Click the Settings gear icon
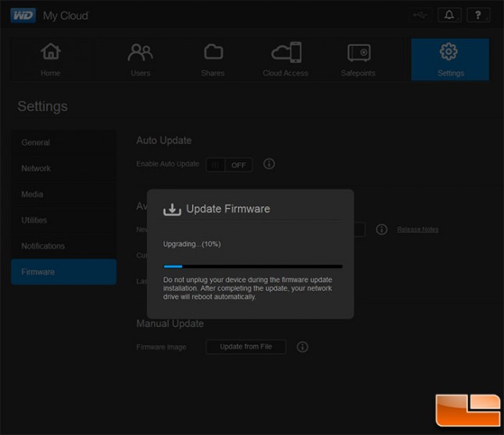 [449, 52]
